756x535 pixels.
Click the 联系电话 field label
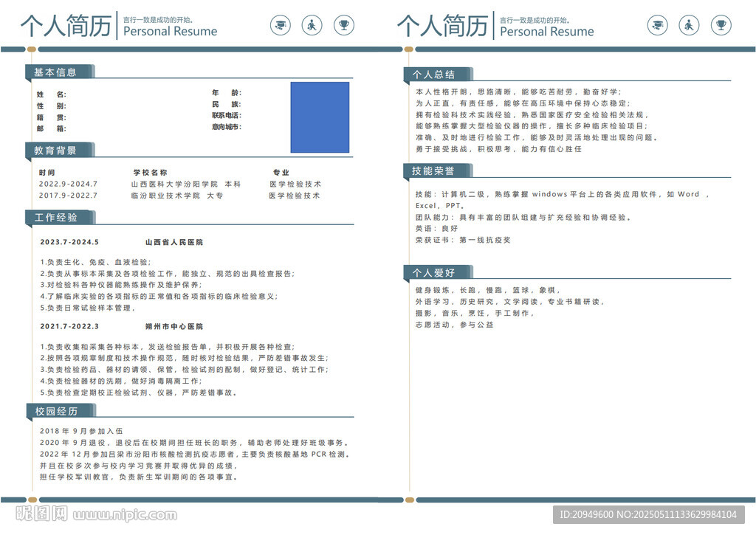(x=227, y=115)
